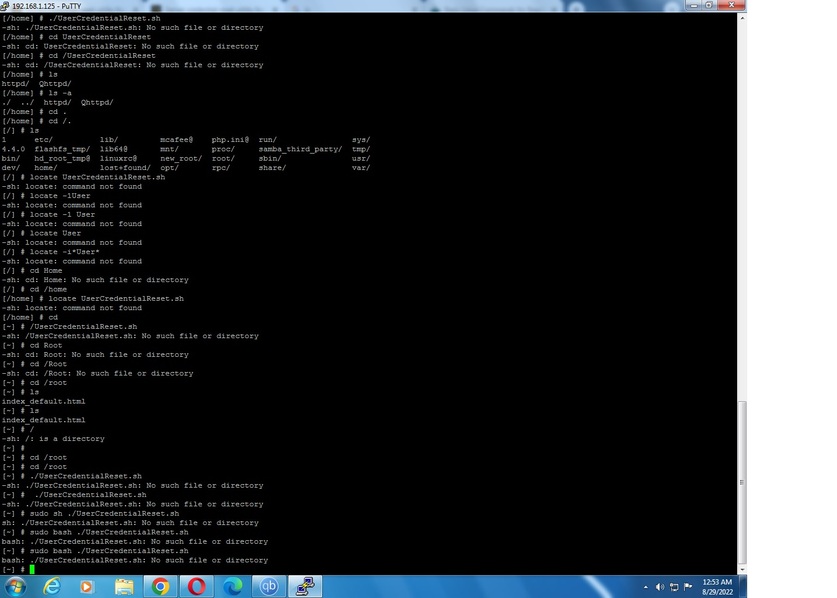Viewport: 837px width, 598px height.
Task: Click the 'cd /.' command line
Action: [x=36, y=121]
